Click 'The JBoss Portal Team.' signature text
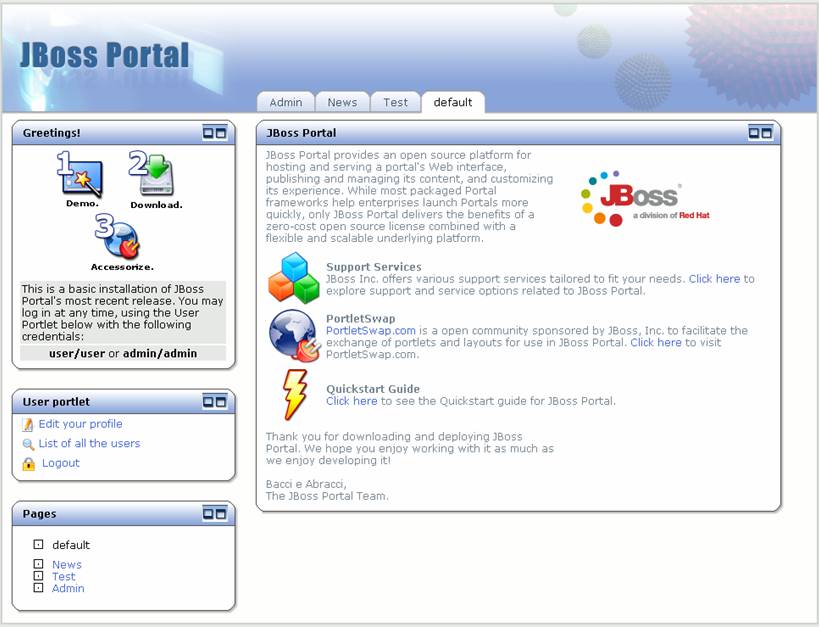 click(x=327, y=496)
